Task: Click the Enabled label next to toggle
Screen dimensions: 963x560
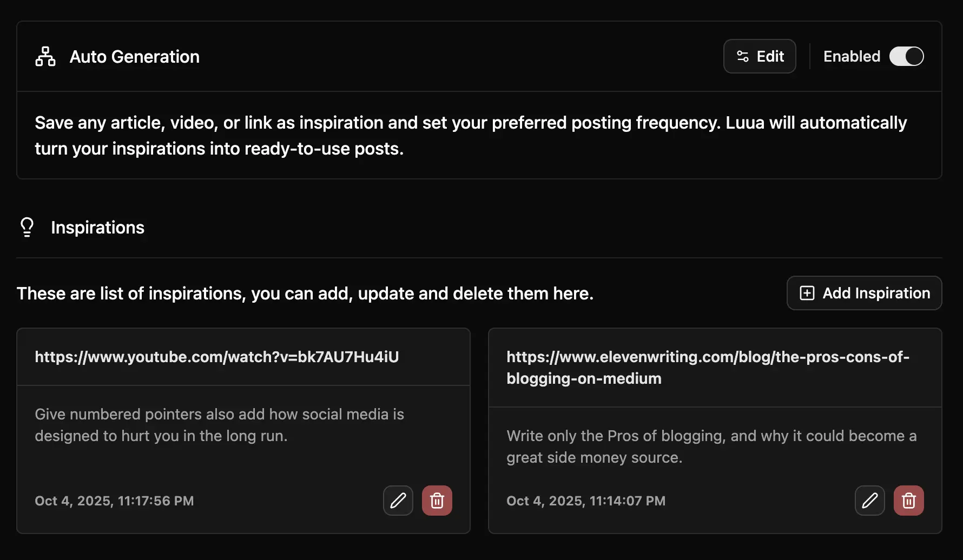Action: (x=852, y=56)
